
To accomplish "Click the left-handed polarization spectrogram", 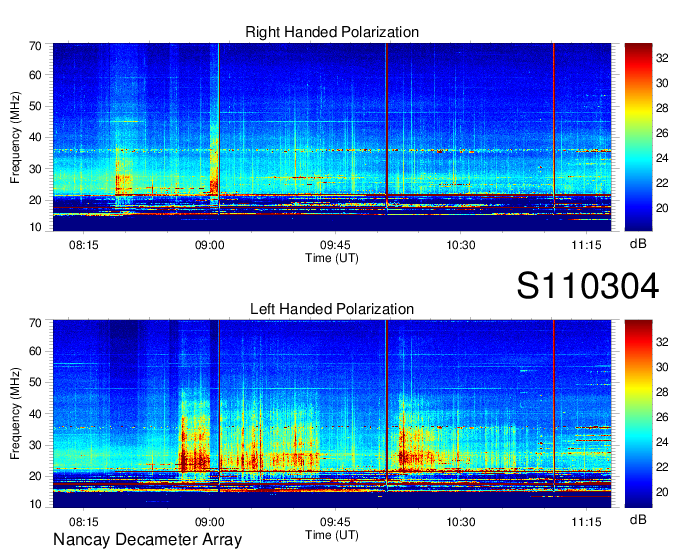I will point(332,414).
